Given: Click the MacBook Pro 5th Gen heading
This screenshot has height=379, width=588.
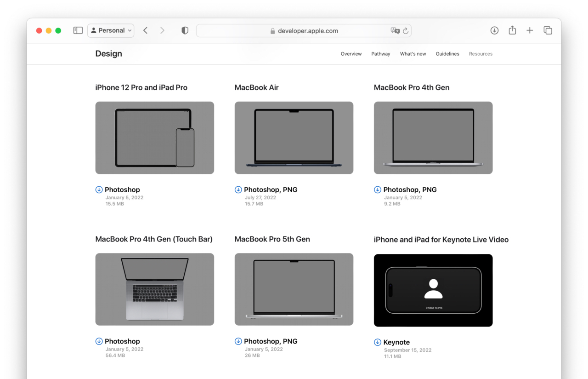Looking at the screenshot, I should pyautogui.click(x=272, y=239).
